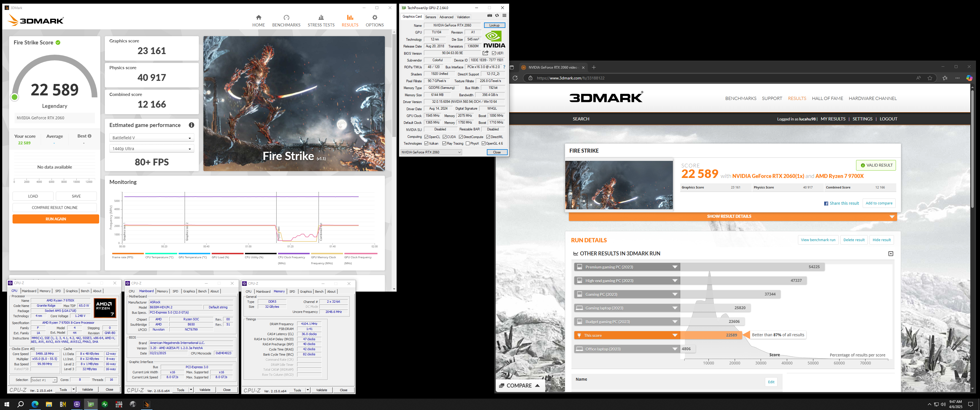Click the MY RESULTS link on the website
Viewport: 980px width, 410px height.
coord(833,119)
